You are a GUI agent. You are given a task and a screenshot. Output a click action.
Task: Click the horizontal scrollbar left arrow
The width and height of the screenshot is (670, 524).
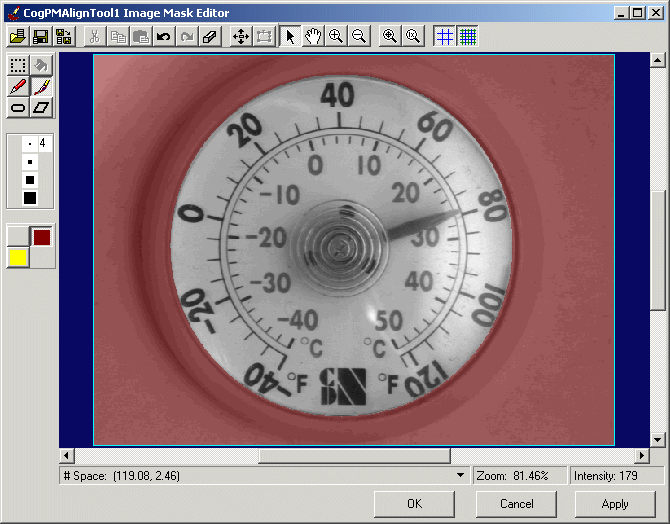tap(66, 456)
